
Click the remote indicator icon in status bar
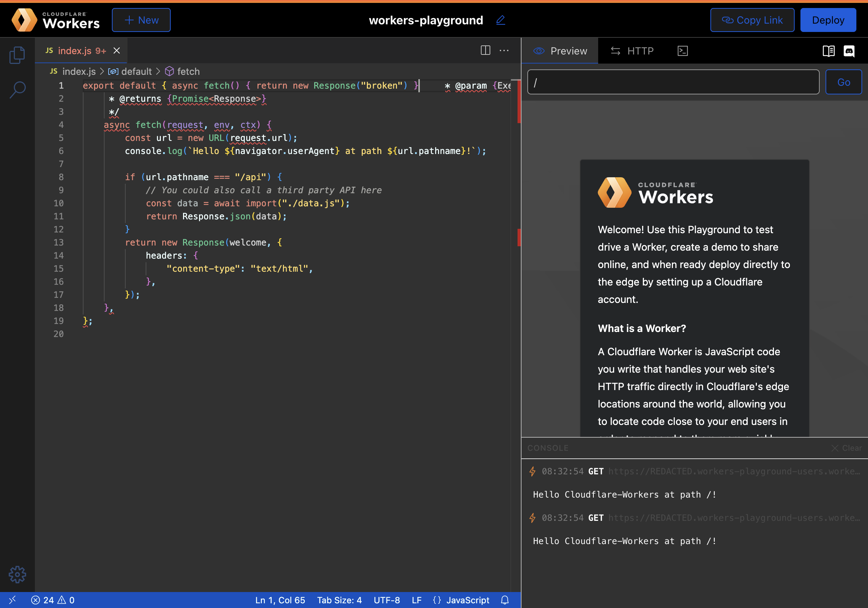(x=12, y=600)
